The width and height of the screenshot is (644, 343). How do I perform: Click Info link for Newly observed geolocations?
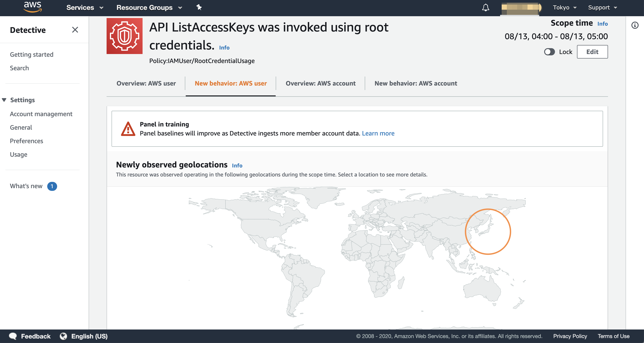point(237,166)
